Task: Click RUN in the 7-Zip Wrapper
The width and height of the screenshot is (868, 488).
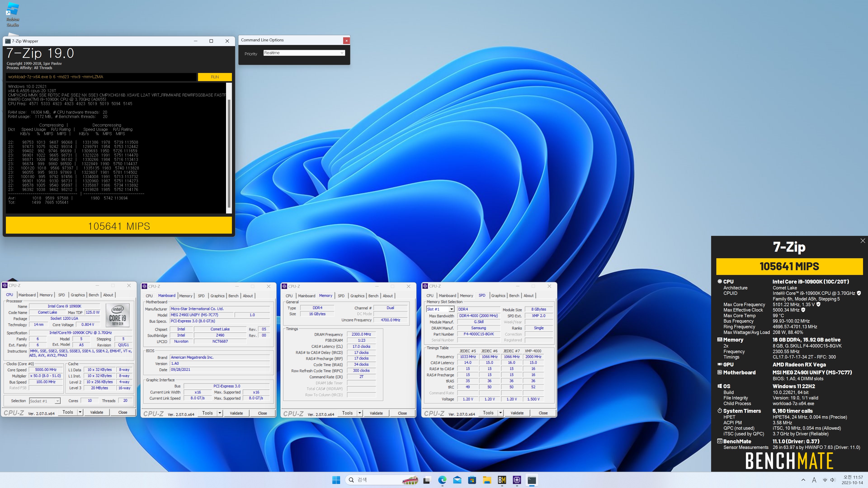Action: click(x=215, y=77)
